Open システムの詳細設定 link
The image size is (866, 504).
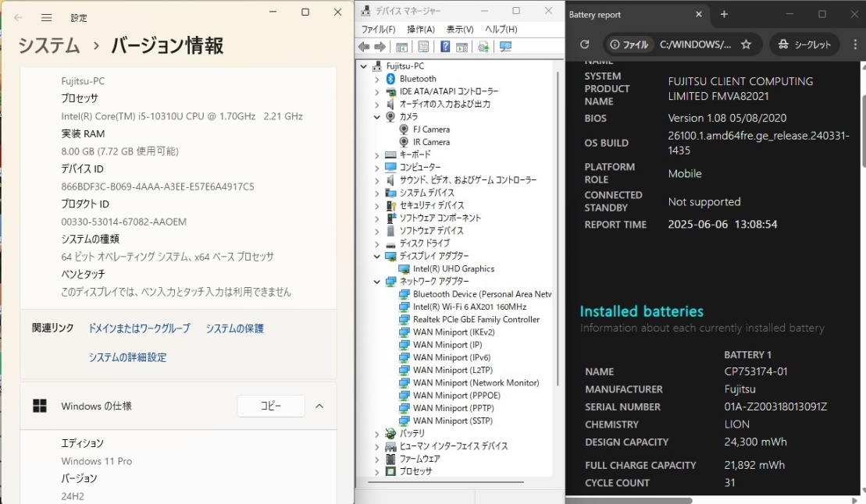pyautogui.click(x=127, y=357)
